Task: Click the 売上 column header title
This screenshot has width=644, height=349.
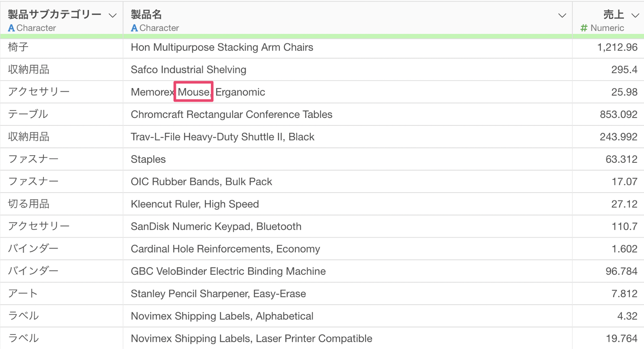Action: (613, 15)
